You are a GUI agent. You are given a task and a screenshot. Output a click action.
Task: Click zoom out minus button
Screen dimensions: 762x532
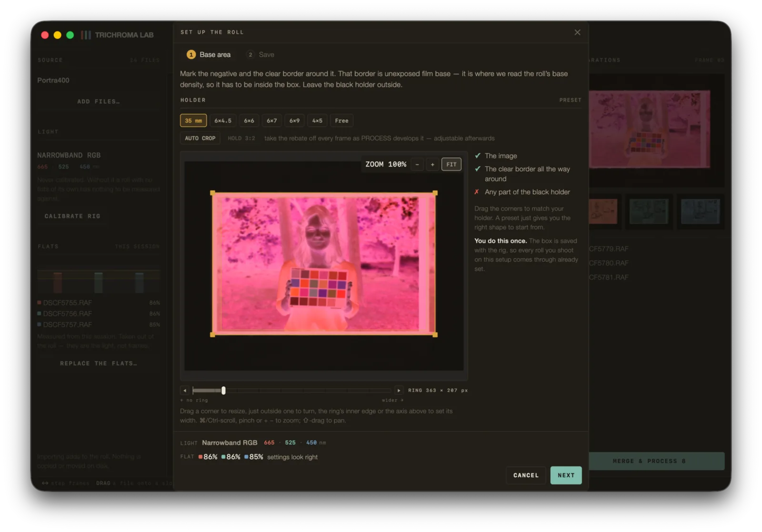pyautogui.click(x=417, y=164)
